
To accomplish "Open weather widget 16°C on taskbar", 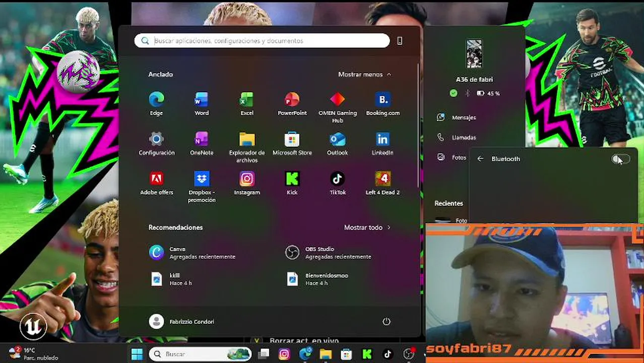I will (x=33, y=353).
